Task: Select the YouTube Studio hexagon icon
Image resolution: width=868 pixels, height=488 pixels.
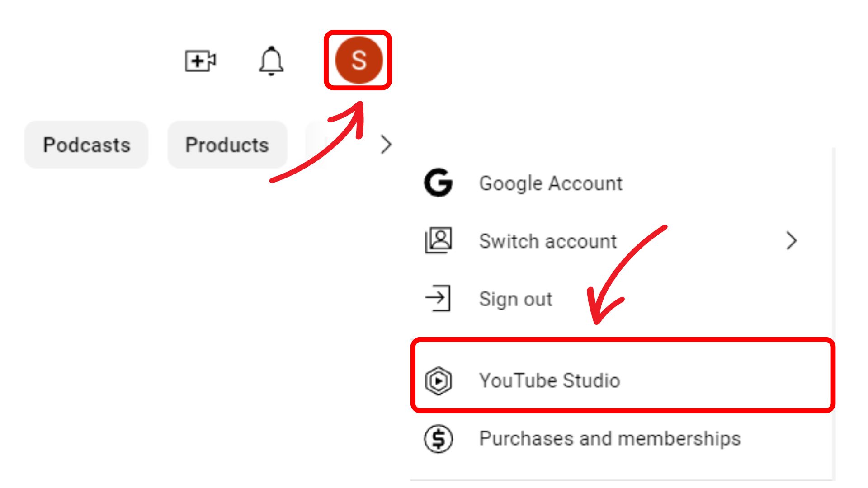Action: (x=438, y=381)
